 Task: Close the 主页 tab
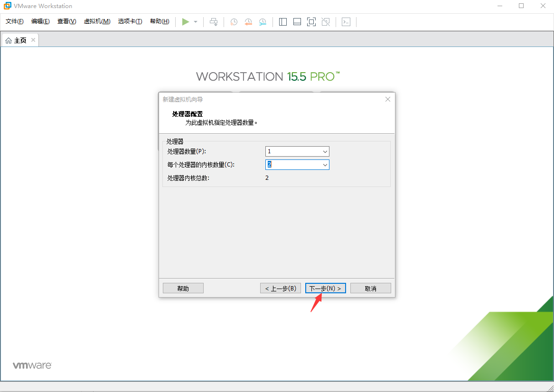coord(33,40)
